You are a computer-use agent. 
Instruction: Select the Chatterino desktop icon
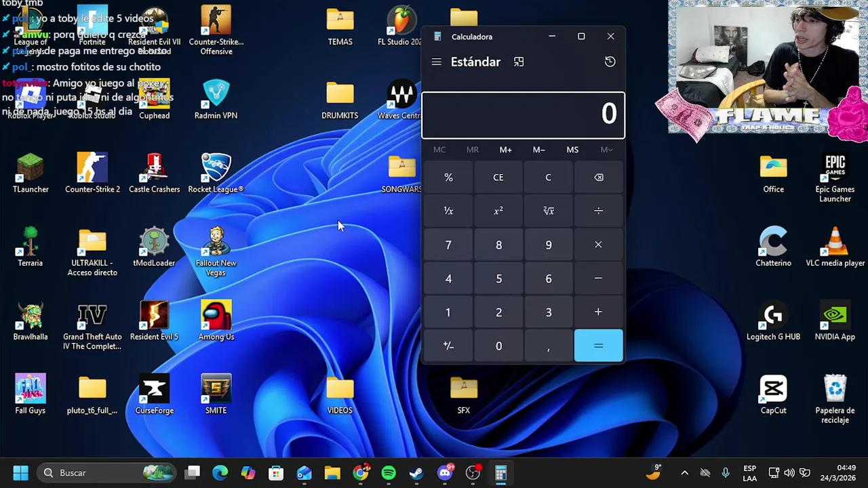pyautogui.click(x=773, y=247)
